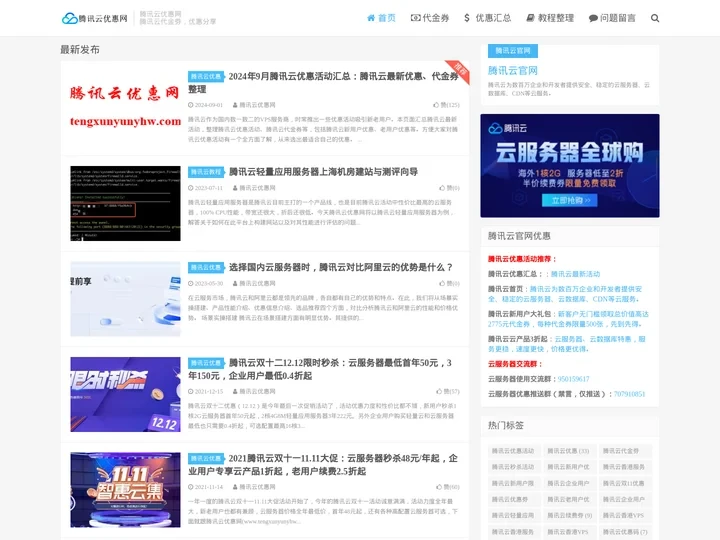The width and height of the screenshot is (720, 540).
Task: Click the 腾讯云优惠网 cloud logo
Action: (x=95, y=18)
